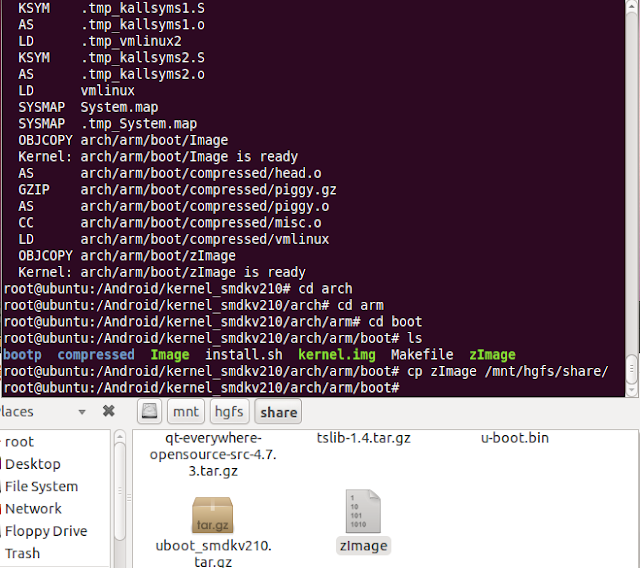
Task: Click the zImage file name label
Action: [363, 546]
